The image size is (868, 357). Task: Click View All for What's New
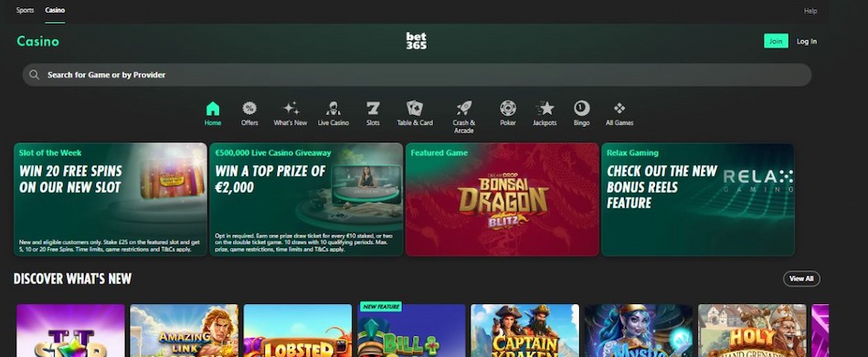click(x=801, y=279)
